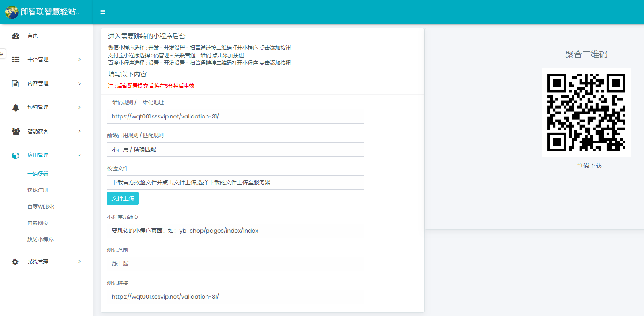This screenshot has height=316, width=644.
Task: Open the 测试范围 线上版 dropdown
Action: pos(235,264)
